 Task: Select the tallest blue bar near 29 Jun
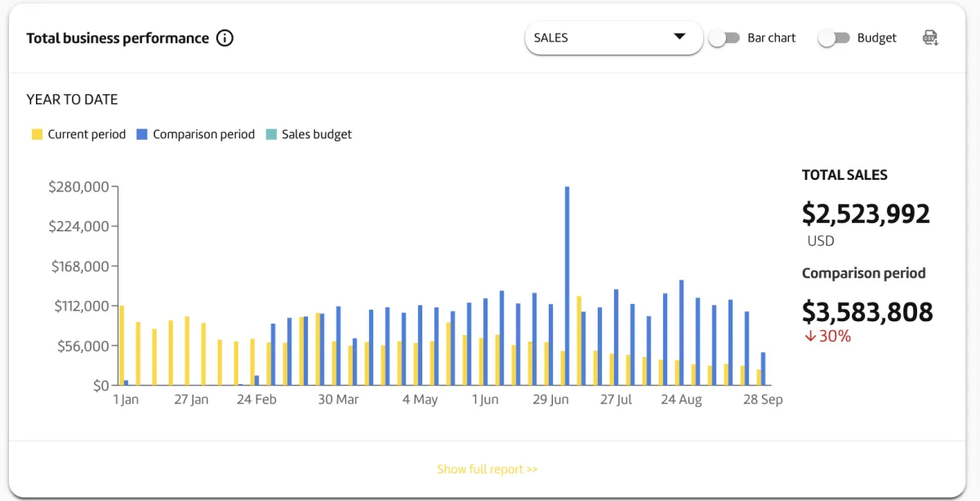(567, 285)
